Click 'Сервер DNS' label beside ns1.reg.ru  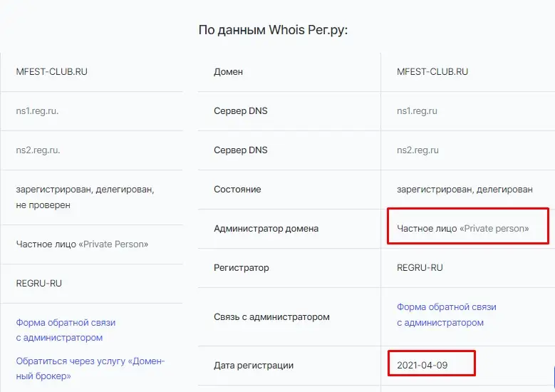pos(241,111)
